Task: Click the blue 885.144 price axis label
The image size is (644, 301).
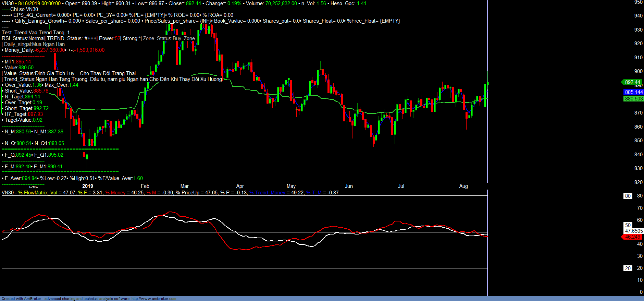Action: (x=633, y=92)
